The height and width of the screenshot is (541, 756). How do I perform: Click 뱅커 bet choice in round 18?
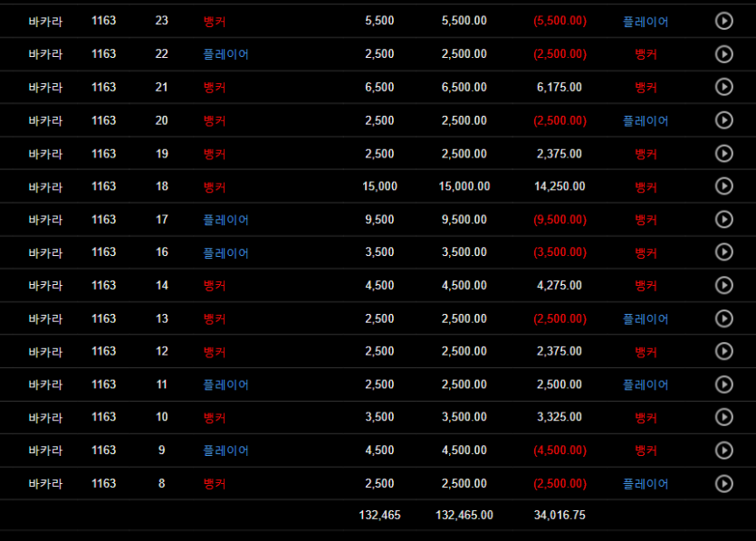click(x=215, y=187)
